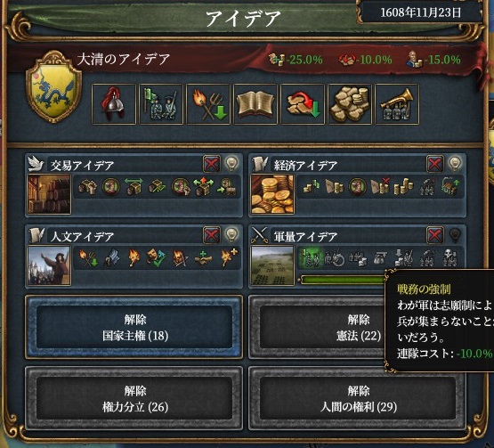
Task: Remove 交易アイデア with its red X
Action: point(212,164)
